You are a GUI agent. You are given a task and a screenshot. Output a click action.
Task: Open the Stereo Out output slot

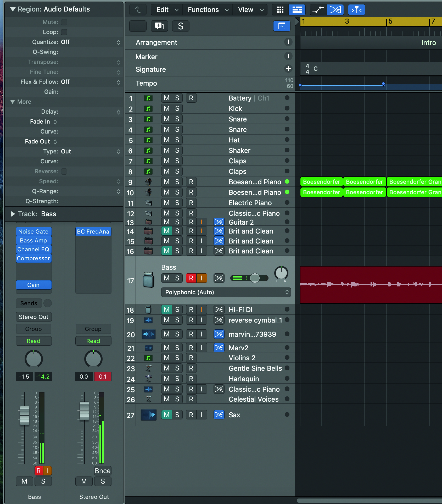click(x=33, y=317)
